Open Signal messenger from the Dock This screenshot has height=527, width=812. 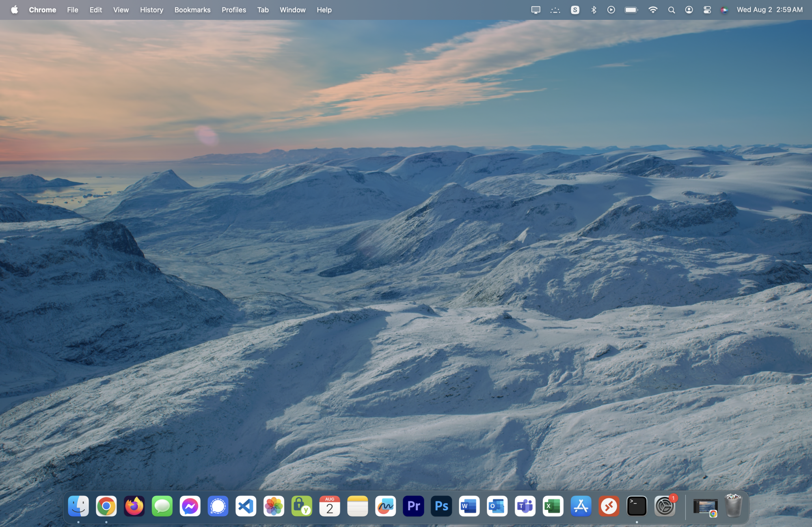[x=218, y=506]
